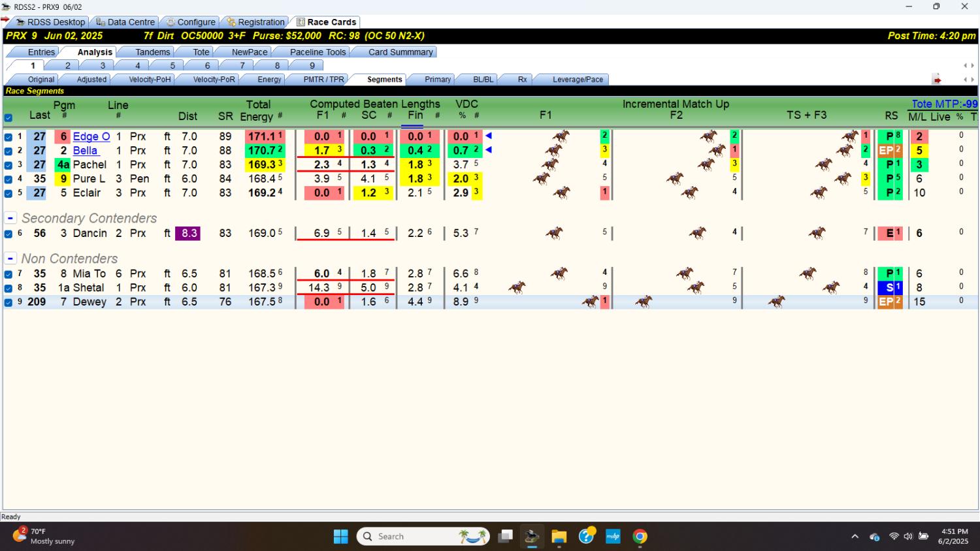Click the red arrow export icon beside the view tabs

tap(937, 80)
